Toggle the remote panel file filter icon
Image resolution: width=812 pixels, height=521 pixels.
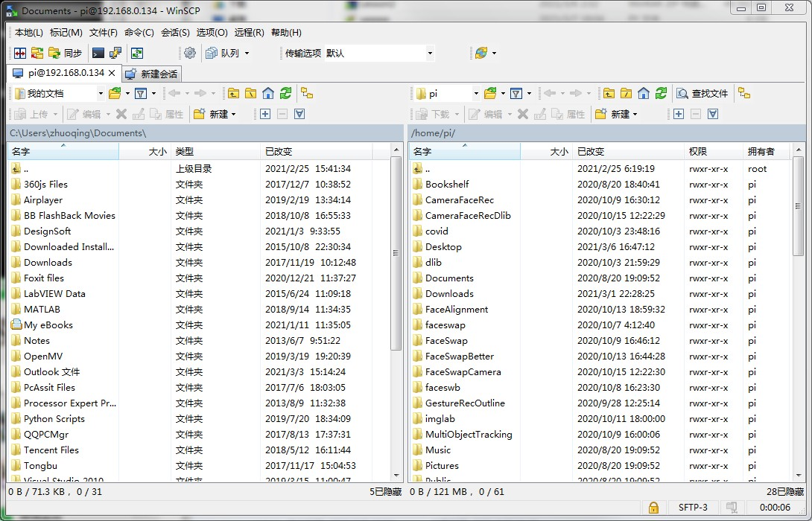pyautogui.click(x=516, y=94)
